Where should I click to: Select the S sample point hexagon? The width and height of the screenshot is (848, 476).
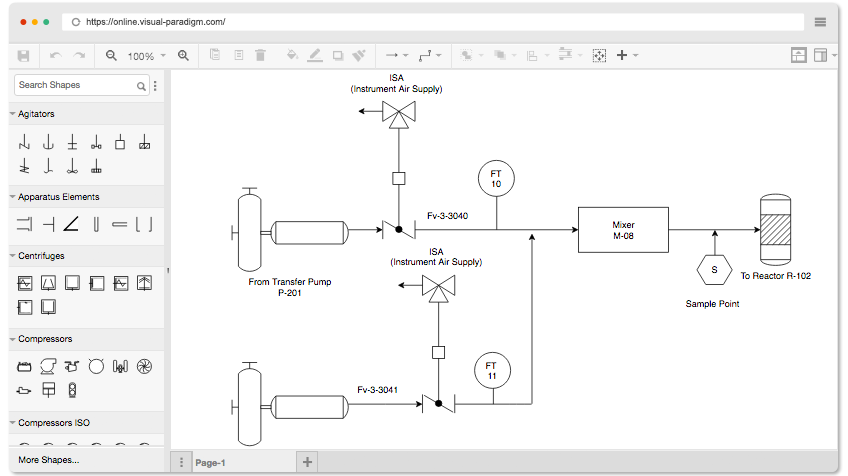click(x=714, y=269)
